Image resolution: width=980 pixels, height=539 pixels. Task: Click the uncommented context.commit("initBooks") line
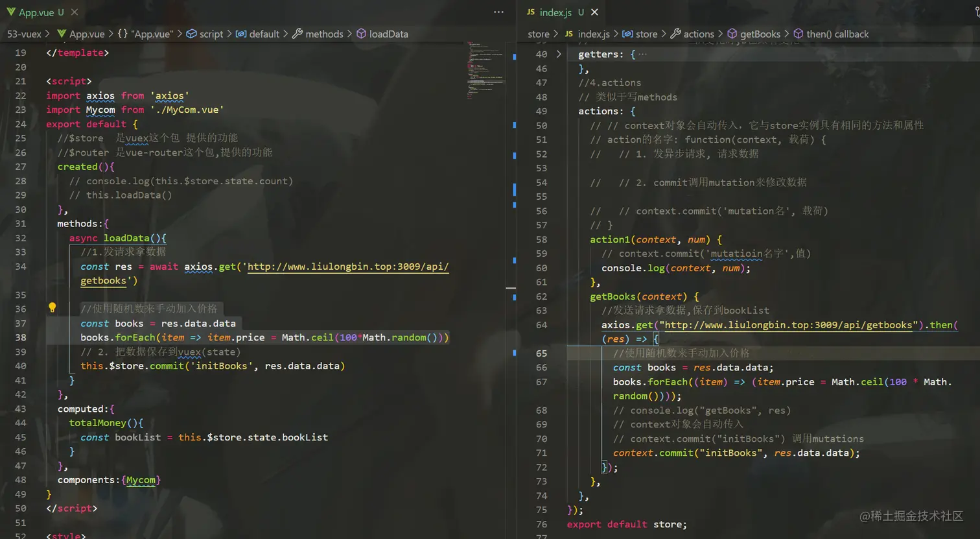(x=736, y=453)
